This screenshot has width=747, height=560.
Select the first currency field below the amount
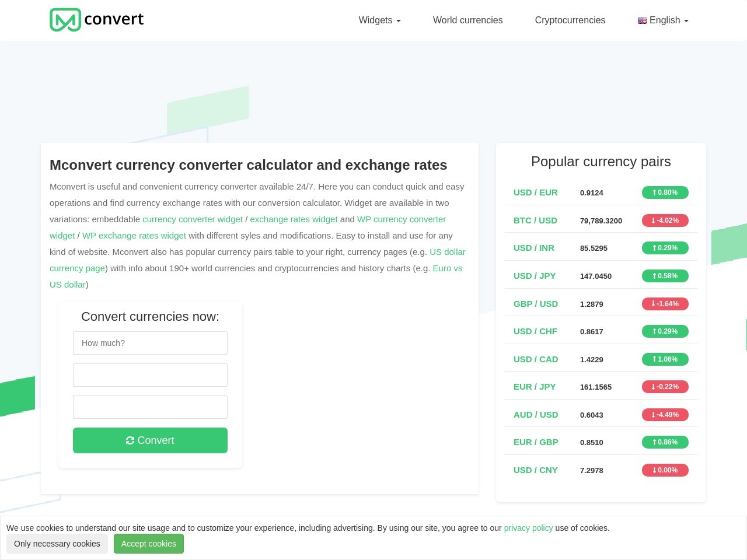(150, 375)
